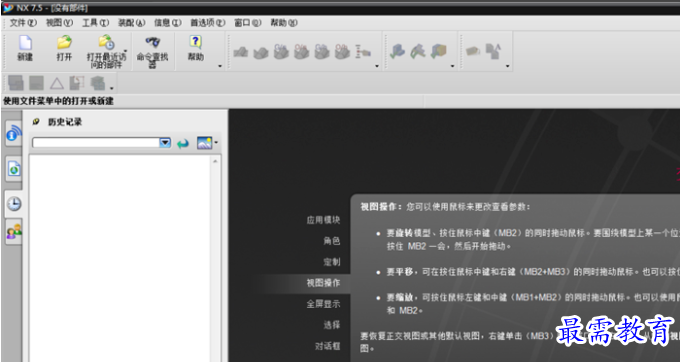Expand the assembly toolbar options arrow
This screenshot has width=680, height=362.
tap(377, 66)
